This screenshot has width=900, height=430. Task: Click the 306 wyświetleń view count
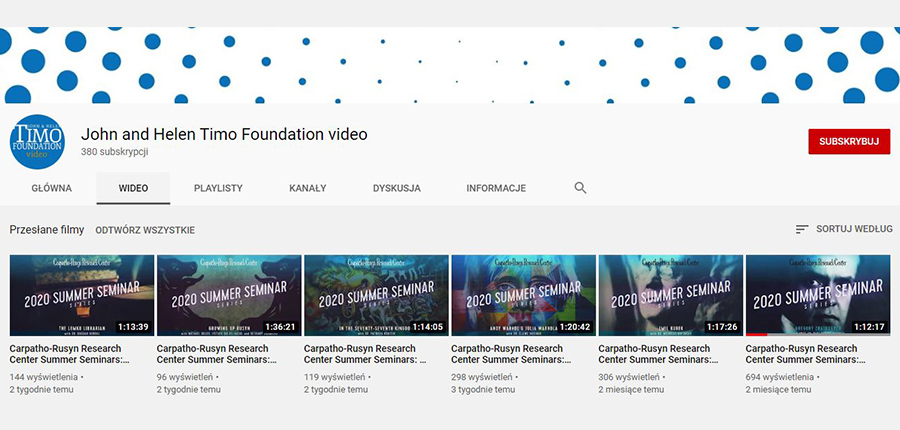[x=629, y=377]
